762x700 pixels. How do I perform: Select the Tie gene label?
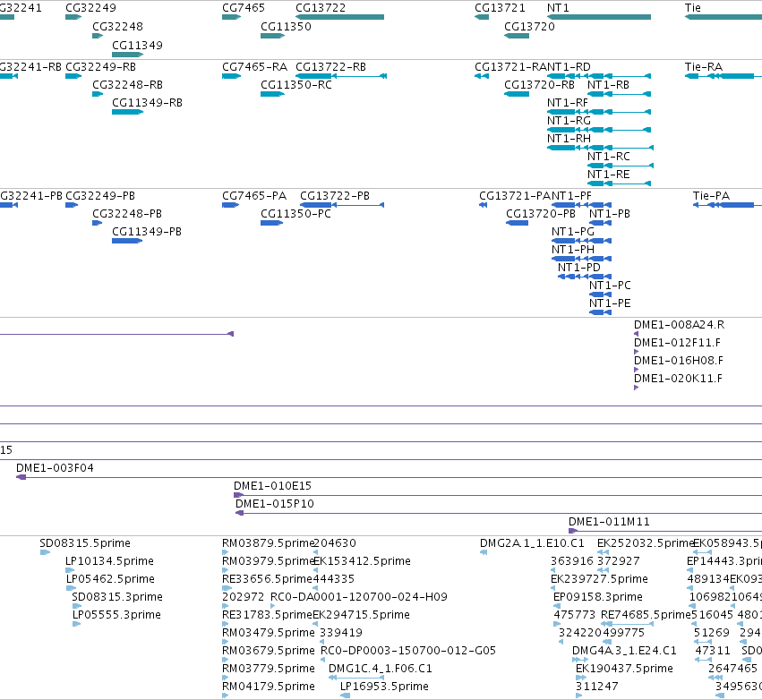(x=692, y=8)
